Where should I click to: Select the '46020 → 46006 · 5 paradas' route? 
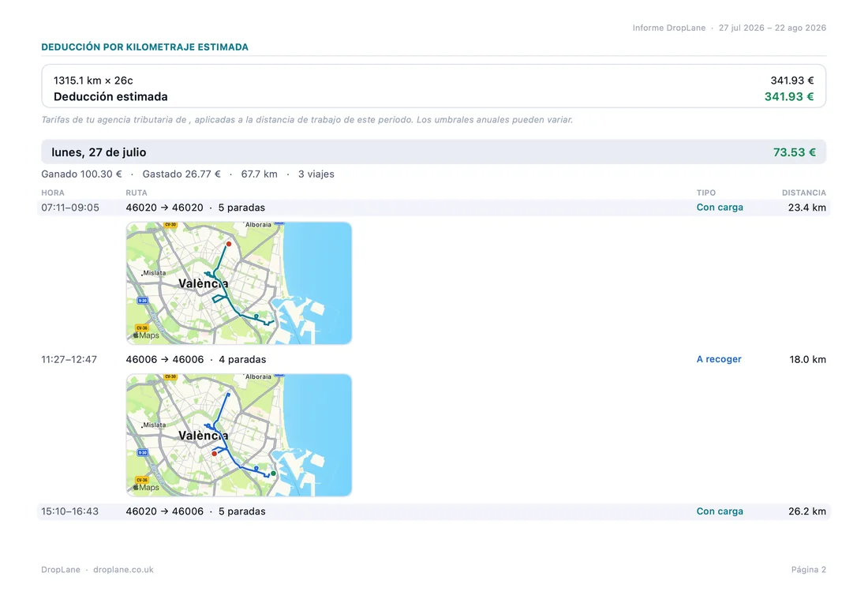196,511
